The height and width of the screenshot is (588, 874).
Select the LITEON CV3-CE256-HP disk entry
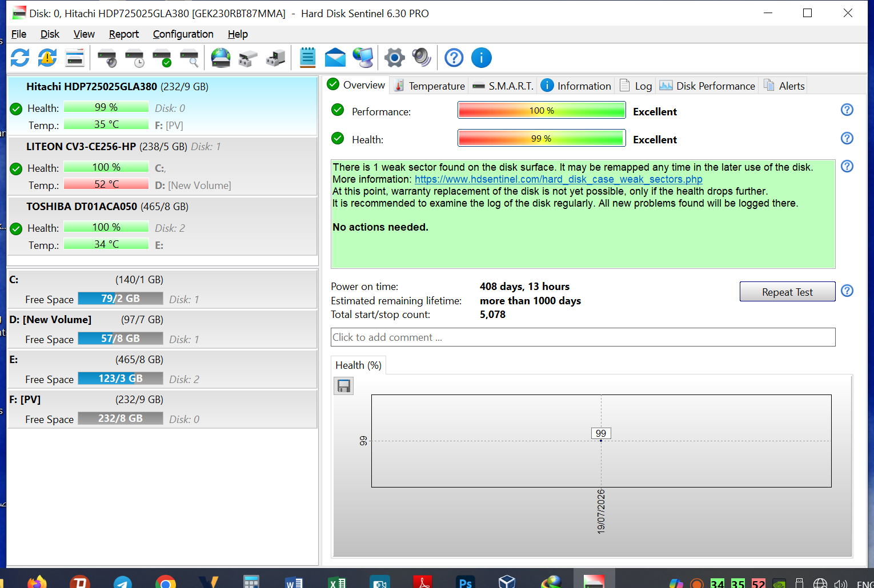[x=163, y=166]
